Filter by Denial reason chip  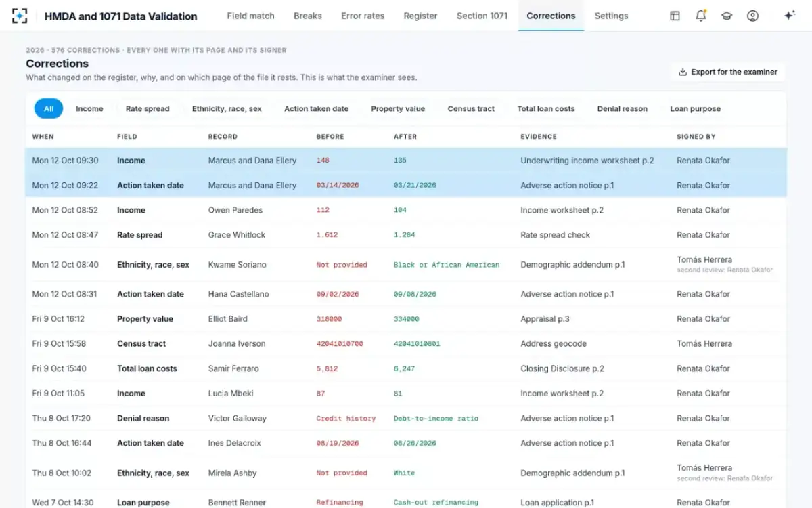click(x=623, y=108)
